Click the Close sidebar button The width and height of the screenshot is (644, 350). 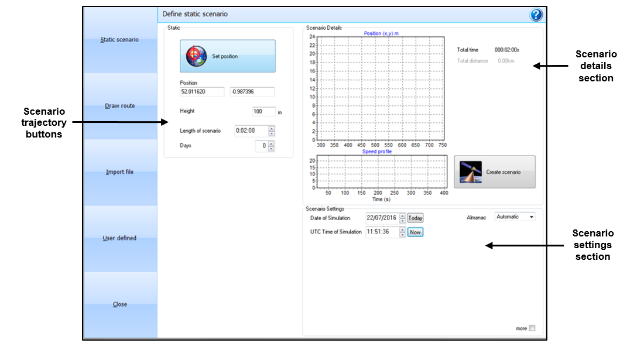[119, 304]
